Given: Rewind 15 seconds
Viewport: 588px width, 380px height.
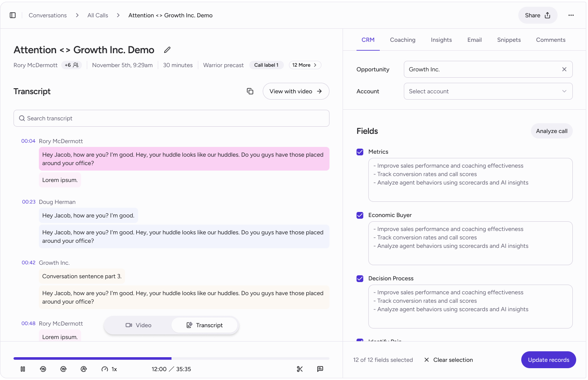Looking at the screenshot, I should click(x=43, y=369).
